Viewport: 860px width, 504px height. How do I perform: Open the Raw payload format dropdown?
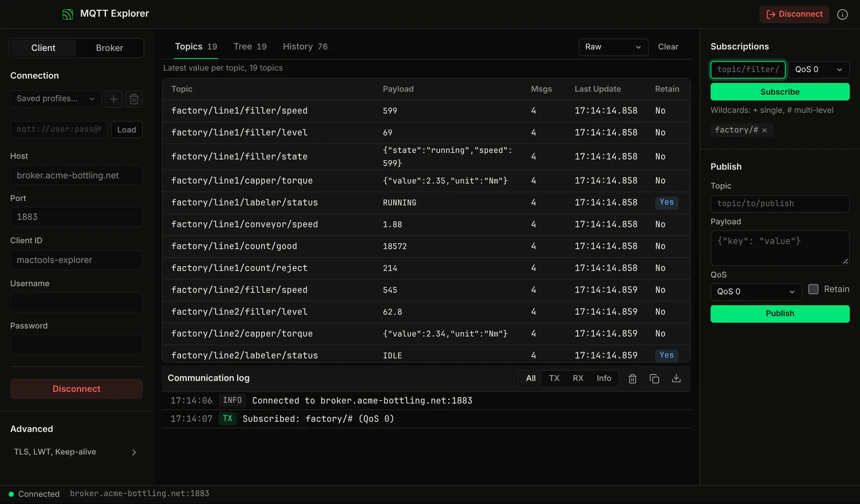(x=613, y=47)
